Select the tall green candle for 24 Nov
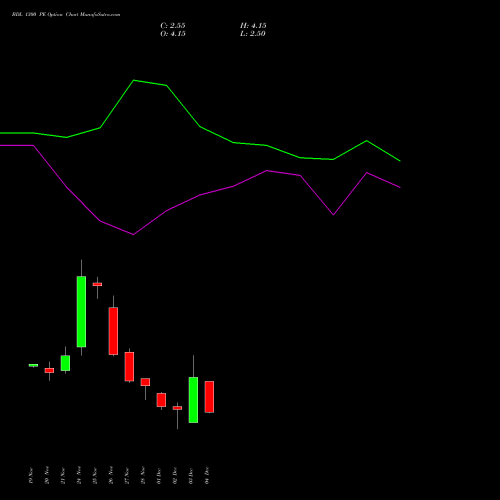This screenshot has height=500, width=500. click(81, 312)
